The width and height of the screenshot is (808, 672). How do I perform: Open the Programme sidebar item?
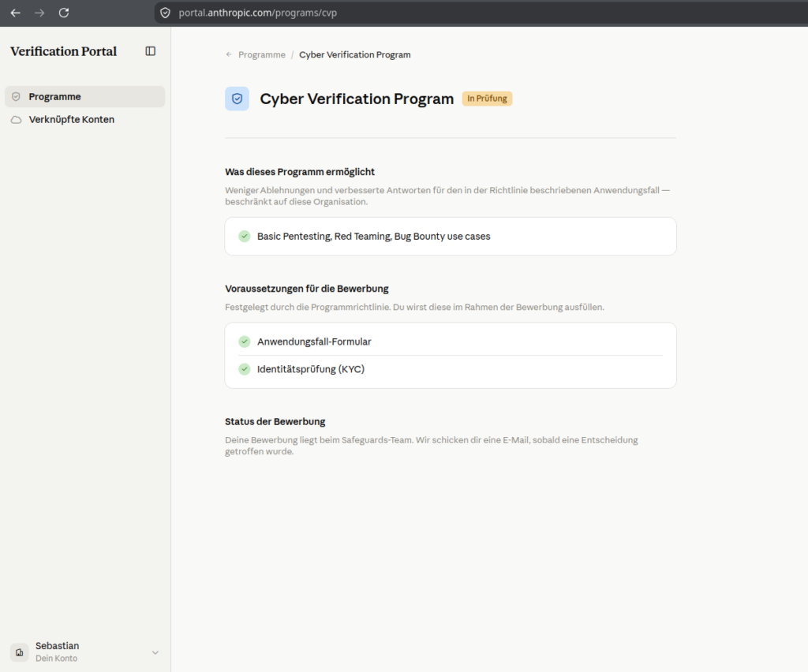pyautogui.click(x=85, y=97)
